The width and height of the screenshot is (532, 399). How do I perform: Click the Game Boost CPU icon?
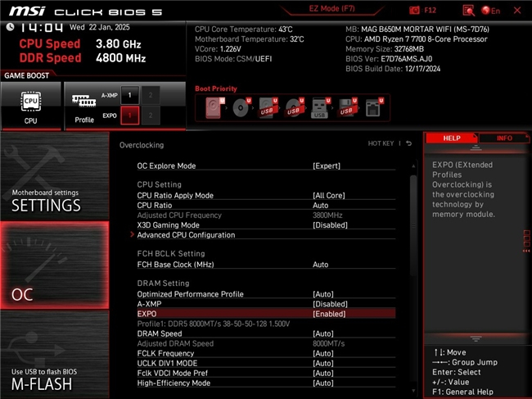pos(31,106)
